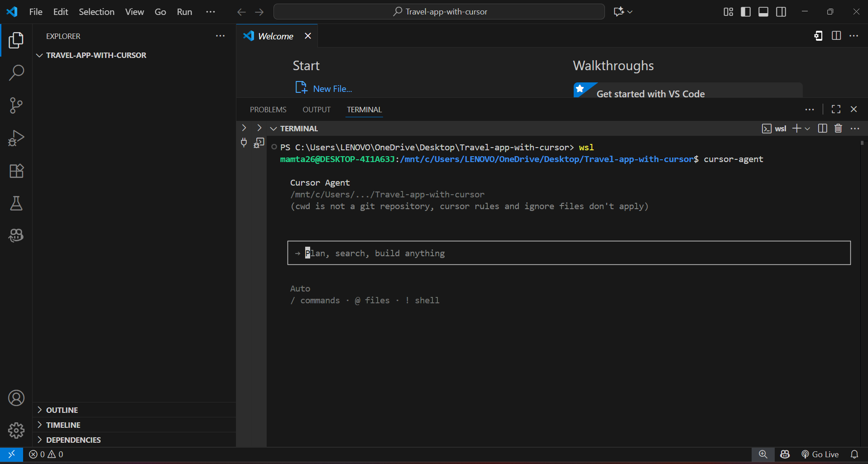The height and width of the screenshot is (464, 868).
Task: Open the Extensions view
Action: click(16, 171)
